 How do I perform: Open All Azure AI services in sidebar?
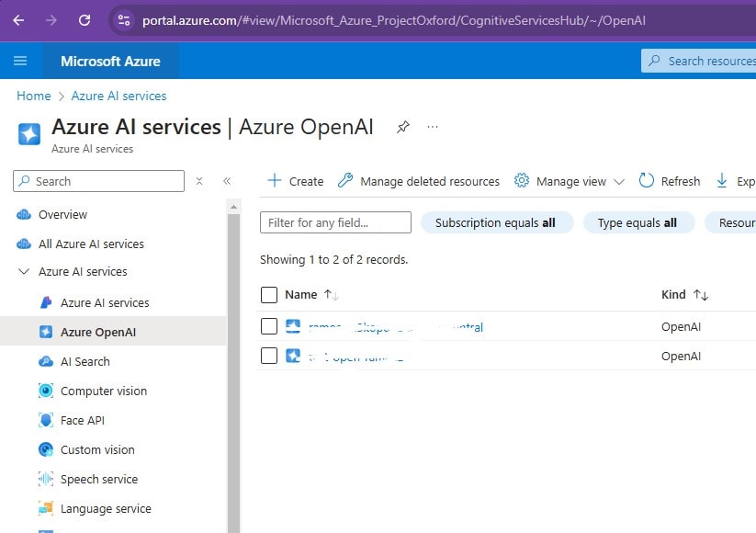click(91, 244)
